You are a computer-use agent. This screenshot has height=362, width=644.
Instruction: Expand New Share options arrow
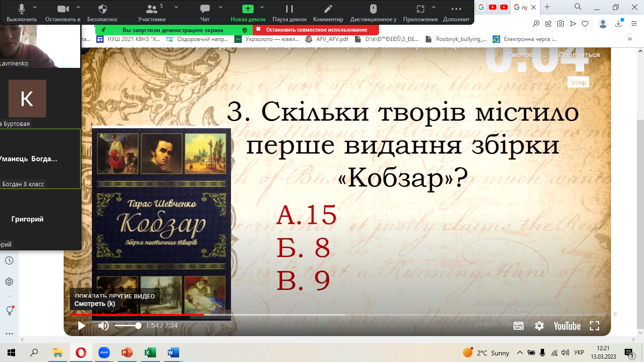click(x=262, y=7)
